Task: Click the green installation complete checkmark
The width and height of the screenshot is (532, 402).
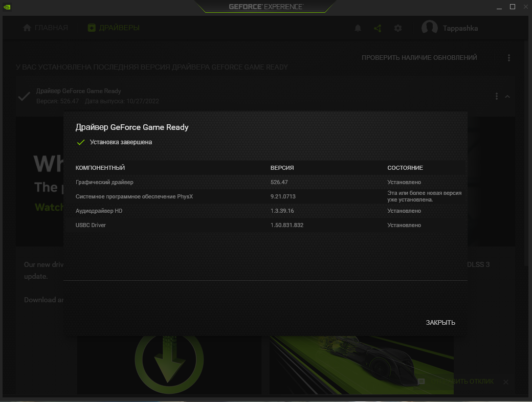Action: (x=81, y=142)
